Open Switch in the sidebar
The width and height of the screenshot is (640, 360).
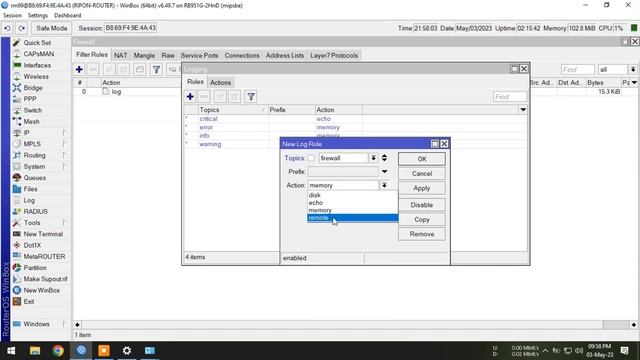coord(32,110)
